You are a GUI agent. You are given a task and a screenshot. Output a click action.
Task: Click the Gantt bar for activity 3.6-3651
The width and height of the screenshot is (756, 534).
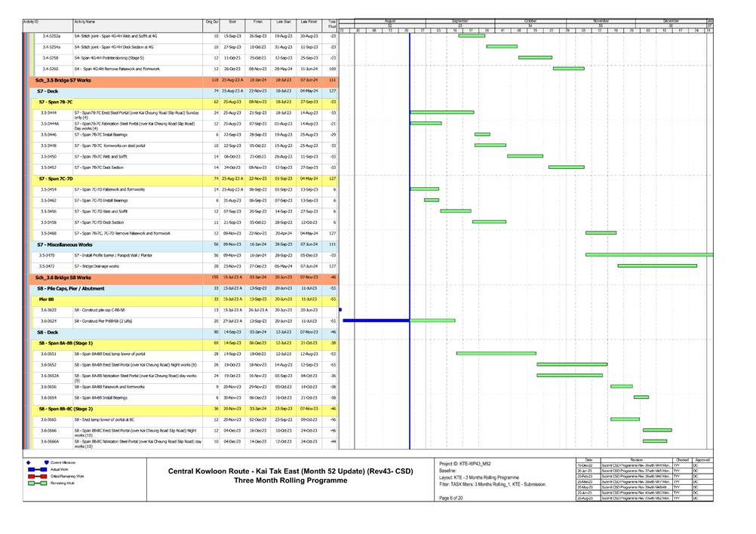click(496, 353)
